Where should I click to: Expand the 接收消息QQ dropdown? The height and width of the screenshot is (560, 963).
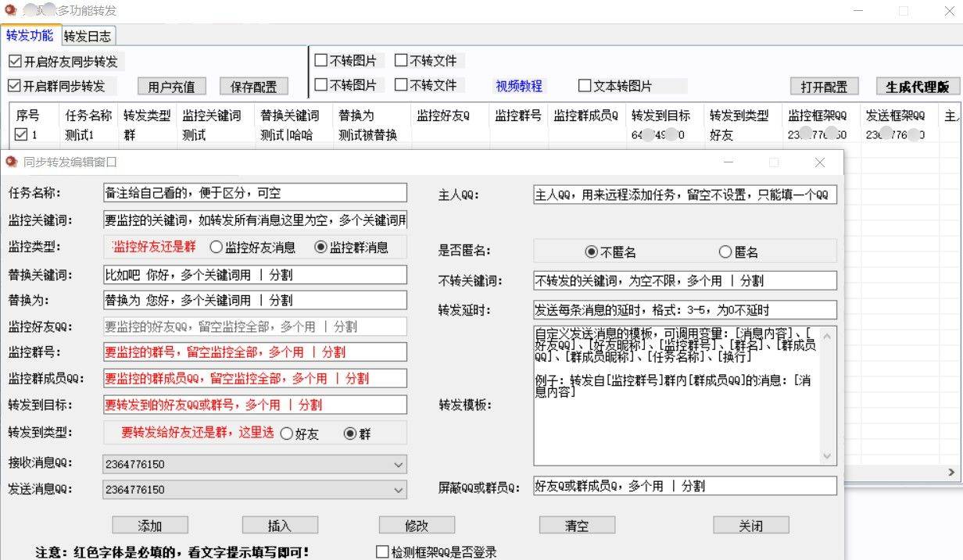pos(399,465)
